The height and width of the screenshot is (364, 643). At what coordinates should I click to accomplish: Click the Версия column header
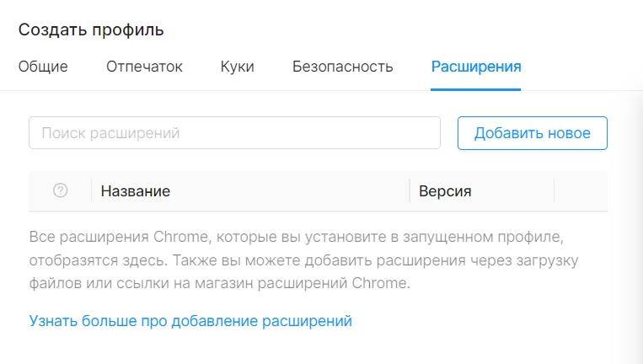pyautogui.click(x=445, y=191)
